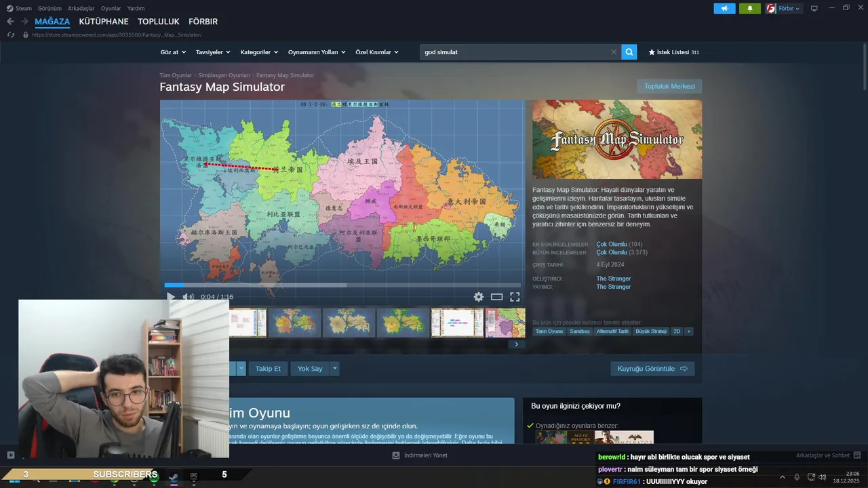Expand the Göz at menu
This screenshot has height=488, width=868.
point(172,52)
